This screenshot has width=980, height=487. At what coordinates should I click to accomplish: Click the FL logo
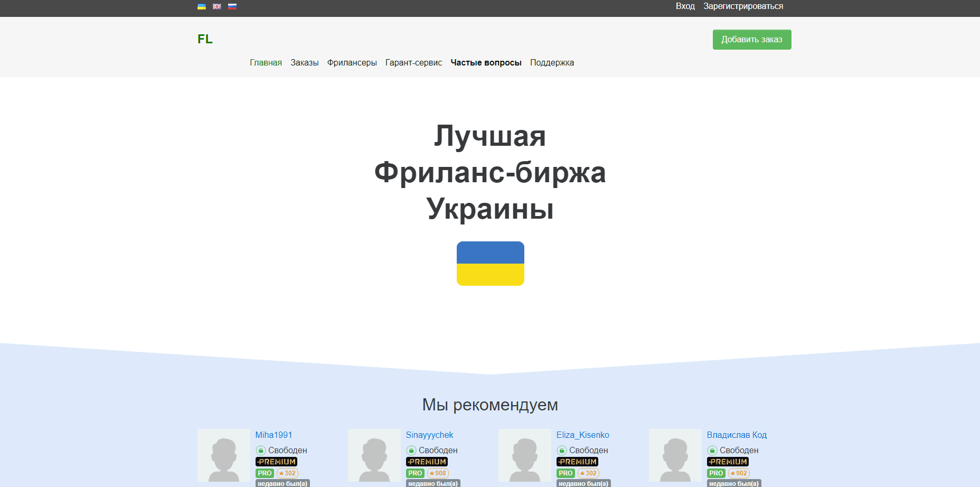point(205,39)
